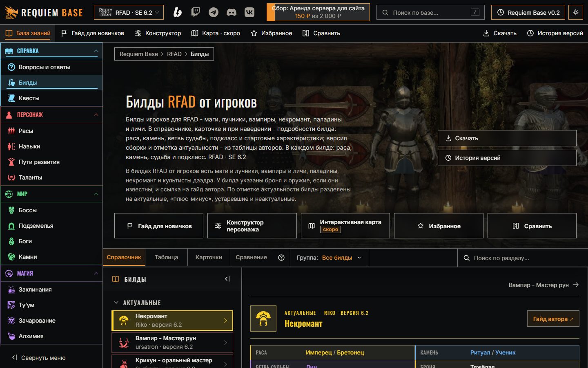Open the RFAD · SE 6.2 version dropdown
588x368 pixels.
coord(129,12)
